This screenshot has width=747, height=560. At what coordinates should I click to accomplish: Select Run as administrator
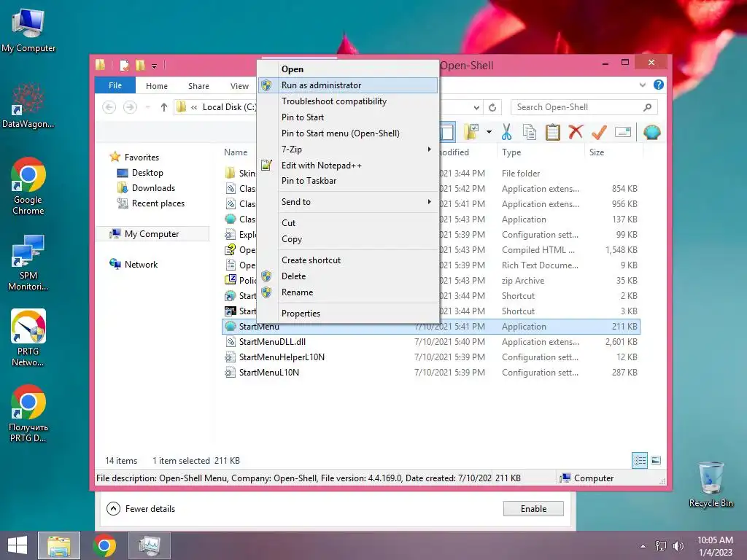click(348, 85)
